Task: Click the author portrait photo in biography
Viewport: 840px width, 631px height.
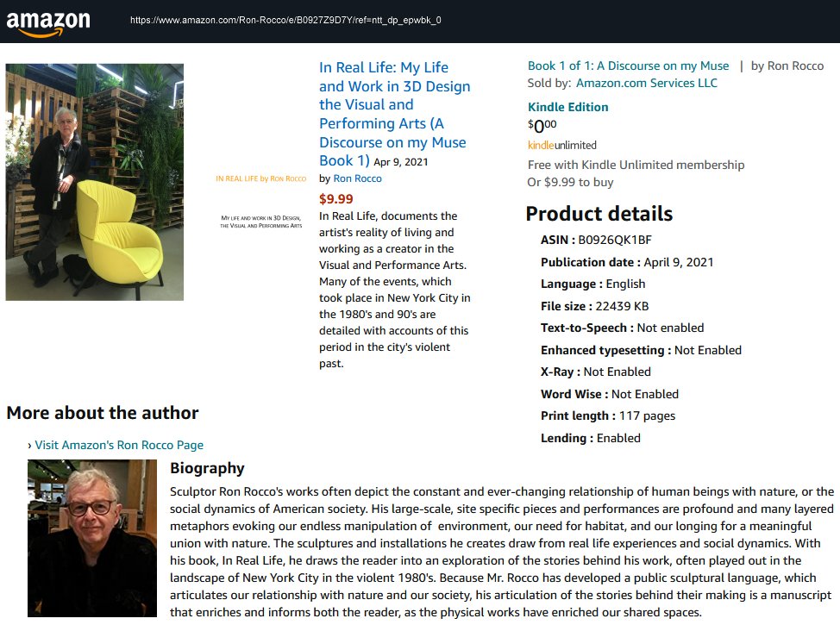Action: pos(92,538)
